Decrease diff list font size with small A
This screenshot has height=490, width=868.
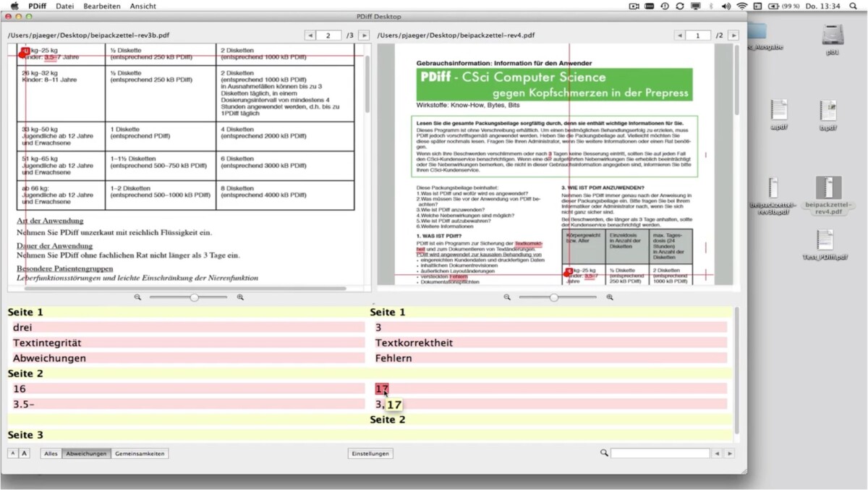(12, 453)
